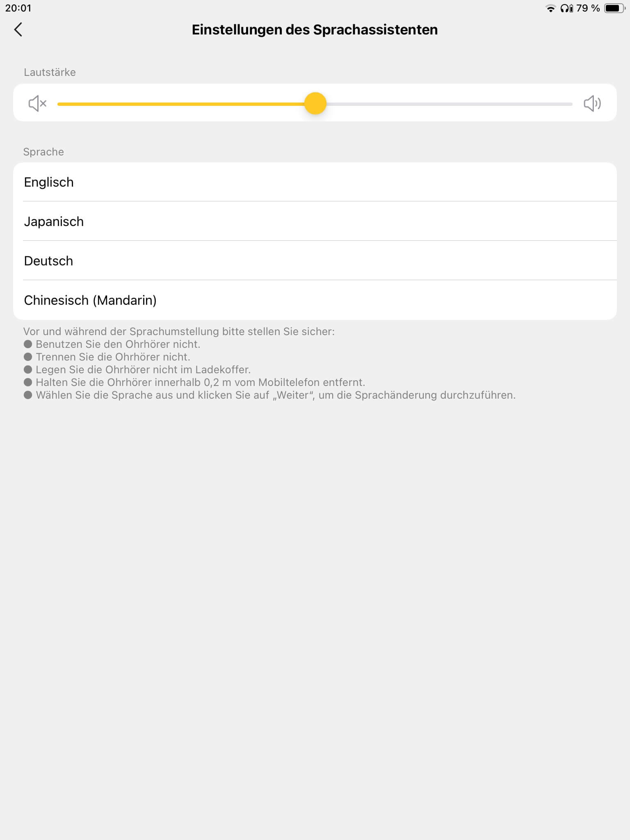630x840 pixels.
Task: Select Japanisch as assistant language
Action: tap(315, 221)
